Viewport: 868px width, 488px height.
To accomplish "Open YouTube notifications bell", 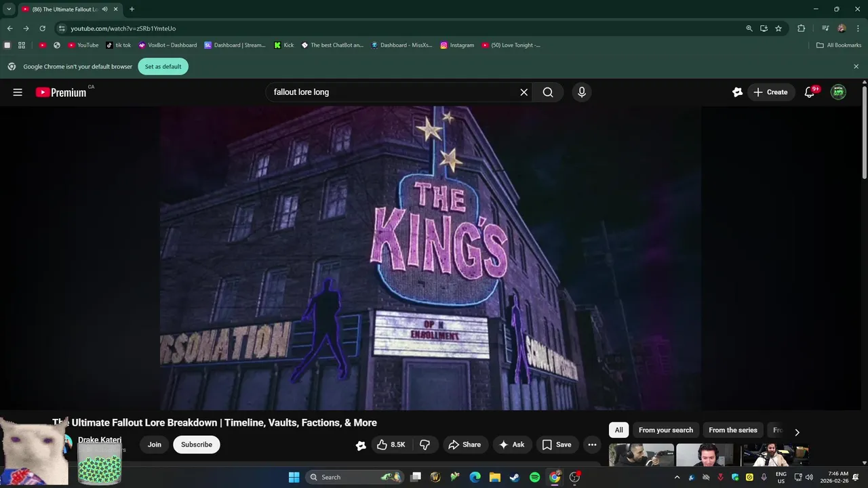I will [x=809, y=92].
